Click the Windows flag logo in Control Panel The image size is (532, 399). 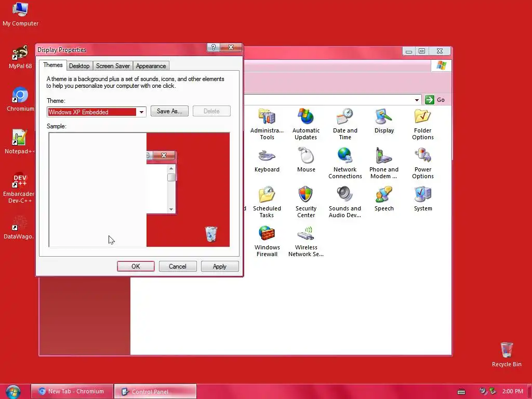click(x=441, y=65)
